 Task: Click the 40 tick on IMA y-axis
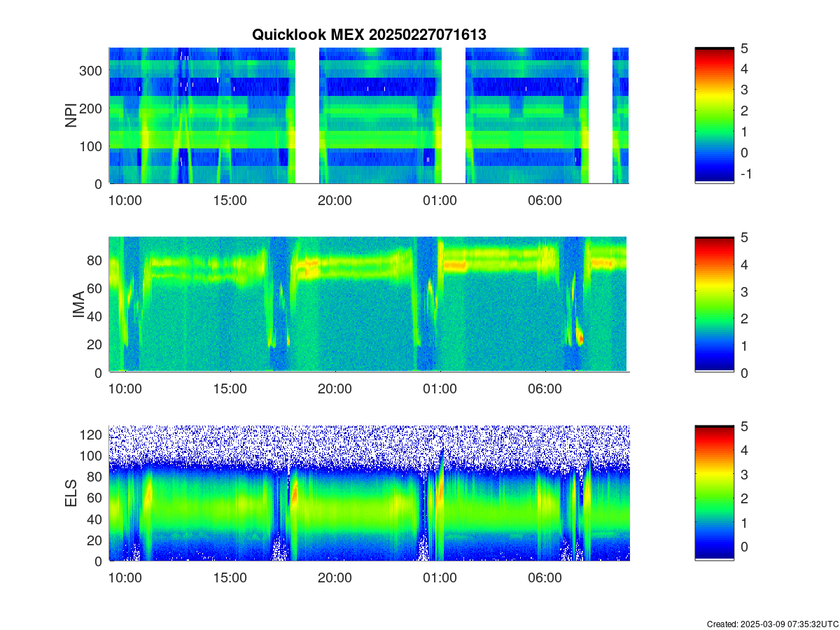pos(96,316)
